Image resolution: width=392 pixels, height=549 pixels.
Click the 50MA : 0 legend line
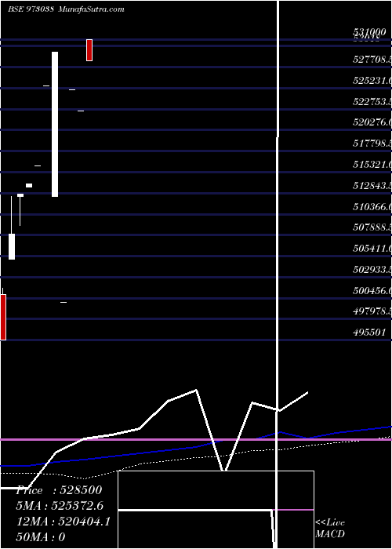pyautogui.click(x=41, y=537)
